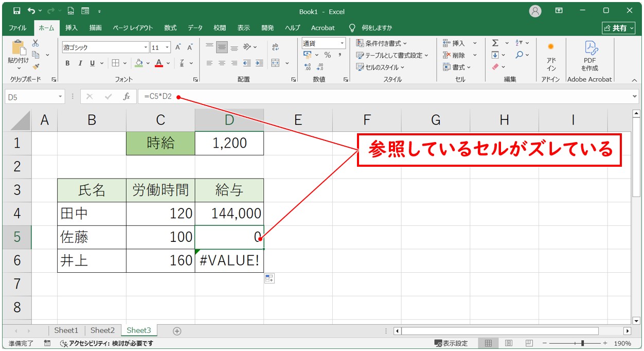
Task: Click the Save icon in title bar
Action: pos(16,11)
